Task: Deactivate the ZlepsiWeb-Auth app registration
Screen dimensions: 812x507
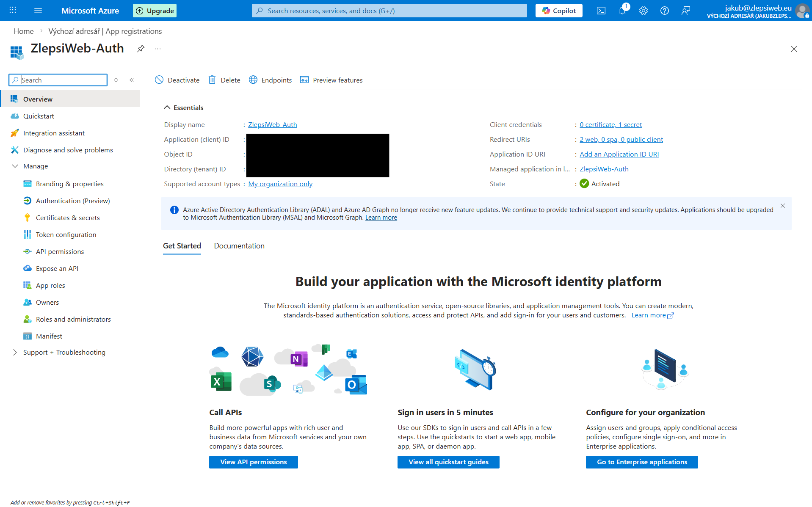Action: (x=177, y=80)
